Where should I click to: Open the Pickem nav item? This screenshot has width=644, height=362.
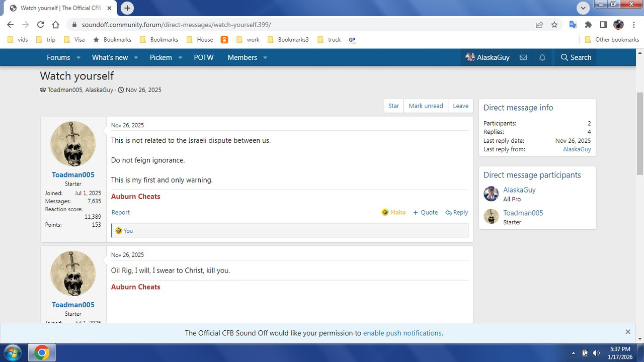[161, 57]
